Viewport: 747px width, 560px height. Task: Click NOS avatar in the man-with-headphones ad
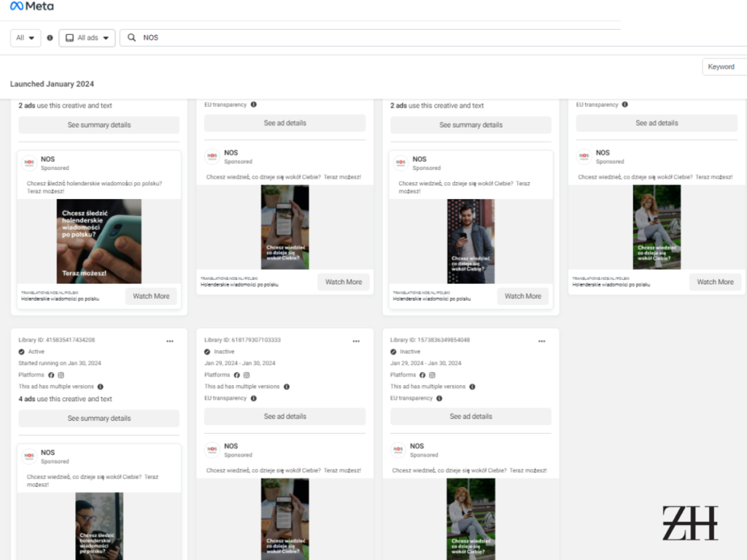400,163
